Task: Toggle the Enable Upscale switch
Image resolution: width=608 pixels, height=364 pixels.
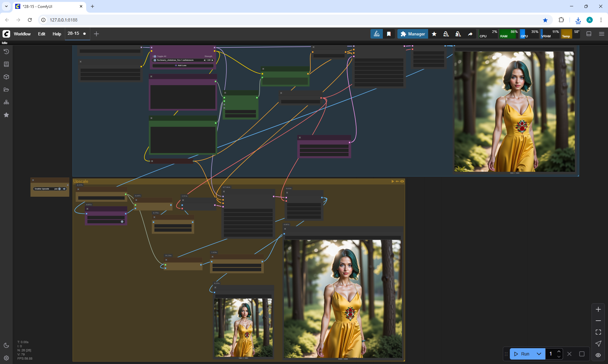Action: 59,189
